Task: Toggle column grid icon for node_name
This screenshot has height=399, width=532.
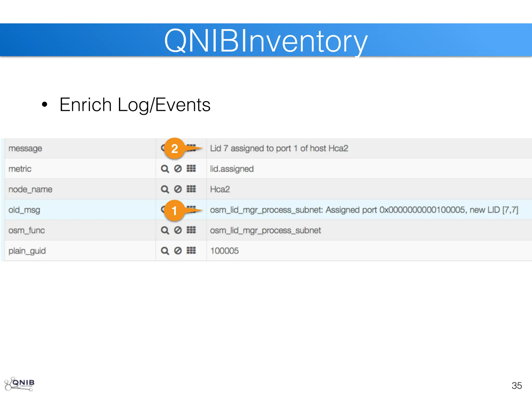Action: 191,189
